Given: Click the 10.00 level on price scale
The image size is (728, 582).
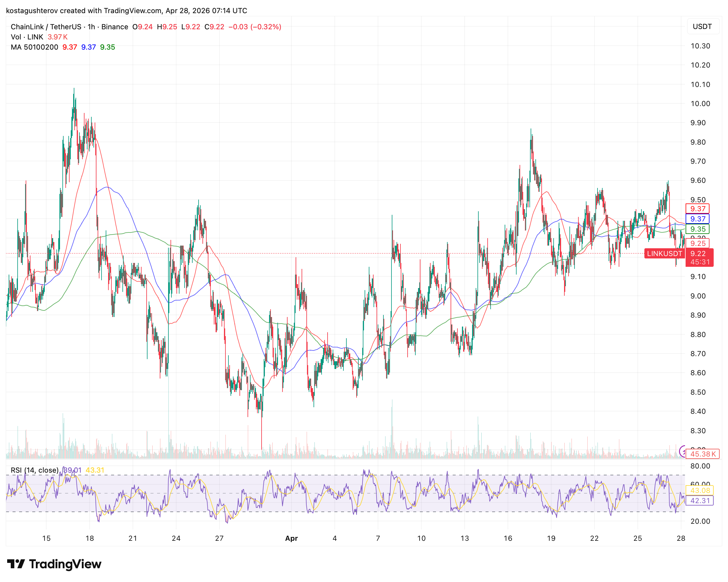Looking at the screenshot, I should [700, 104].
